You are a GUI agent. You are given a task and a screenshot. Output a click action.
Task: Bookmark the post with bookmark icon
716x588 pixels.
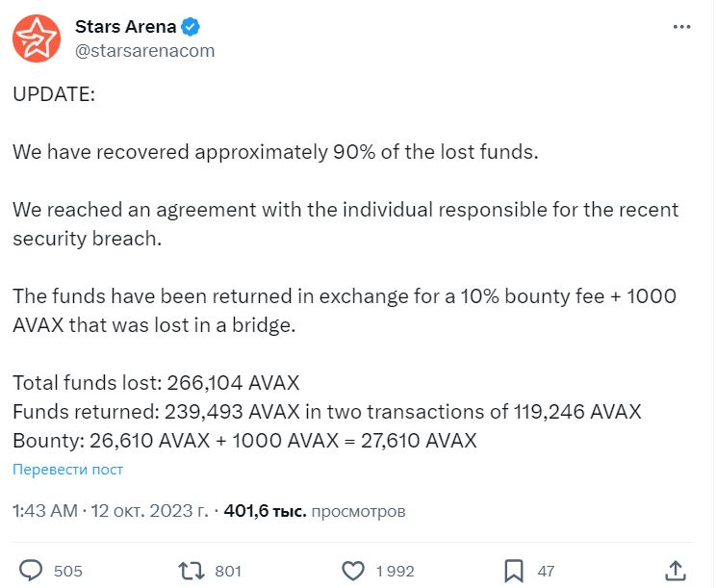point(514,571)
